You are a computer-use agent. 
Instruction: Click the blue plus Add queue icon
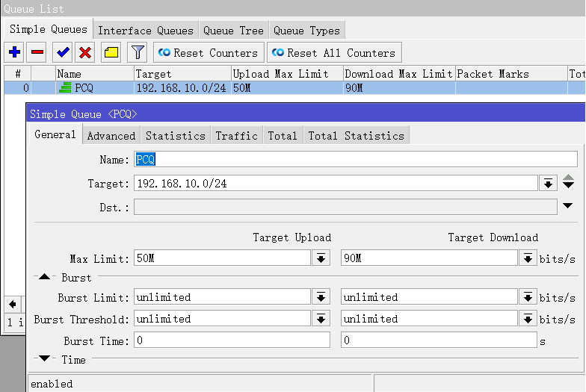coord(14,52)
